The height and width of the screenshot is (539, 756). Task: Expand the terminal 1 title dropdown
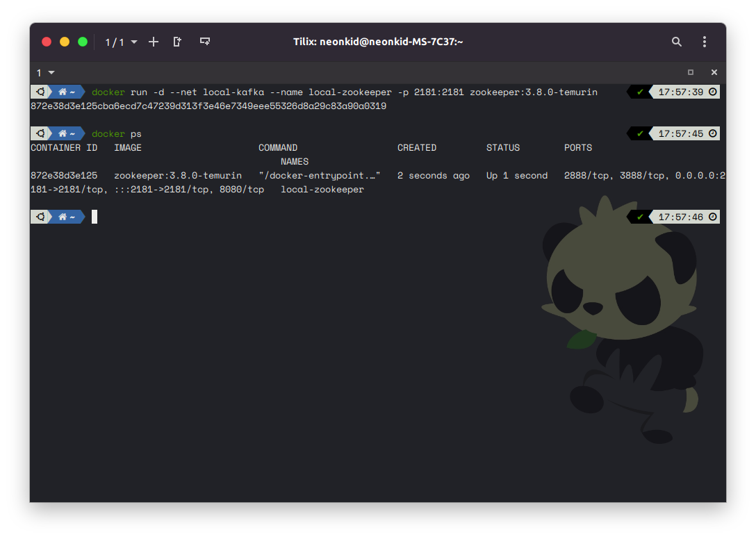pyautogui.click(x=45, y=73)
